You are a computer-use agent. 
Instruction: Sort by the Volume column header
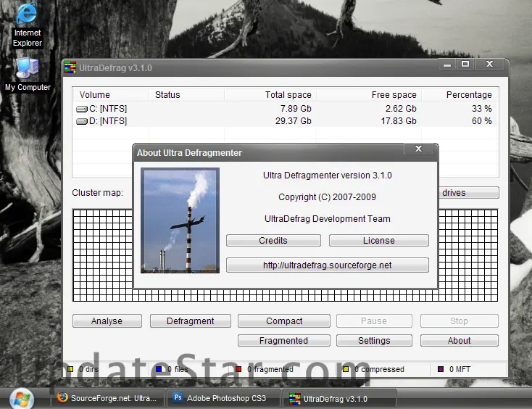coord(111,95)
